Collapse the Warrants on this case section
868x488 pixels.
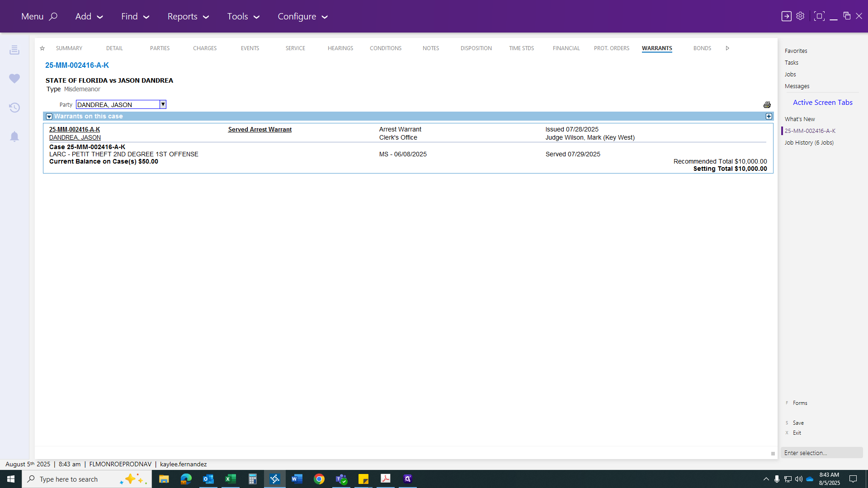[x=49, y=117]
